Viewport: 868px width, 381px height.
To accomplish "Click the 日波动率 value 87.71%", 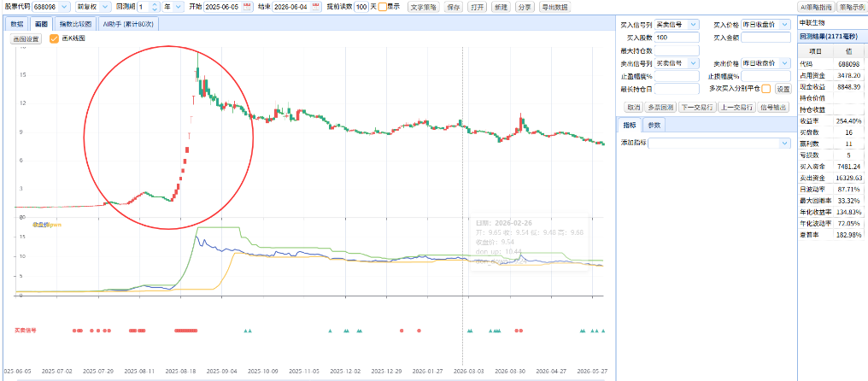I will tap(850, 190).
